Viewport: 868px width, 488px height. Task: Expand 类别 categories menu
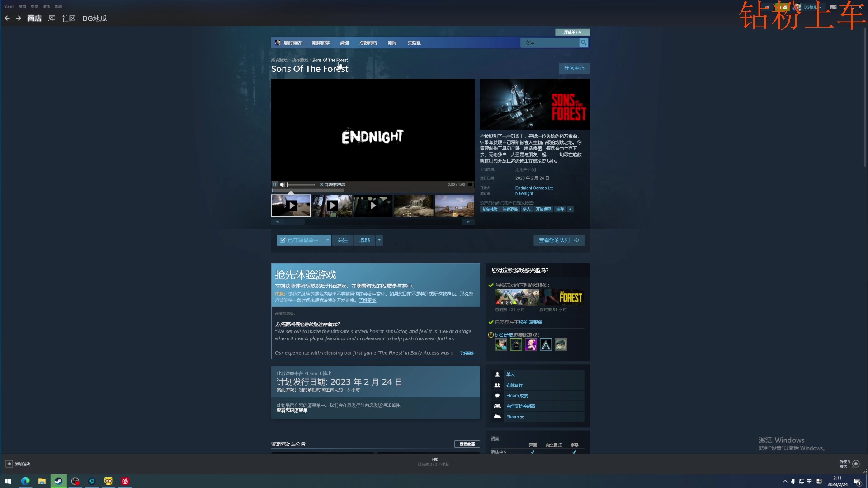click(344, 43)
